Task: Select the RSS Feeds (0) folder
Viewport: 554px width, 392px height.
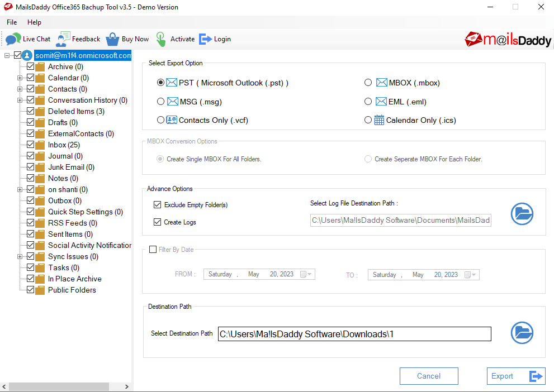Action: (x=73, y=223)
